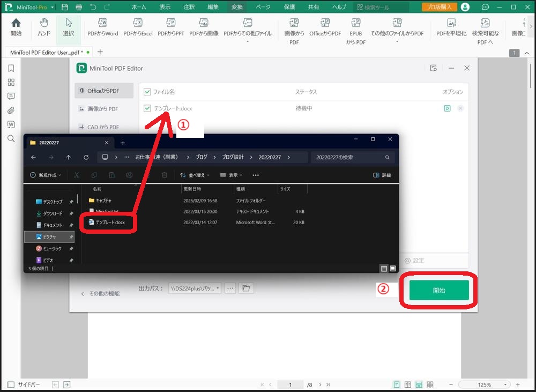Toggle the 詳細 pane in Explorer
The image size is (536, 392).
click(382, 175)
